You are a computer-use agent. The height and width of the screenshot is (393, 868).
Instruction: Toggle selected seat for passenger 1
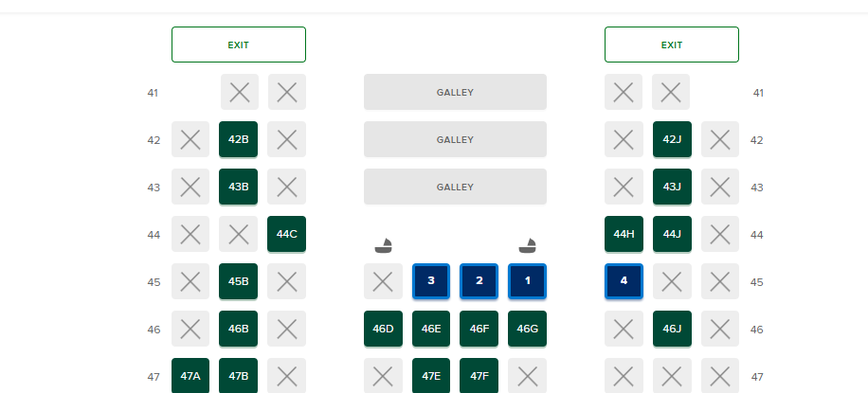click(x=527, y=281)
